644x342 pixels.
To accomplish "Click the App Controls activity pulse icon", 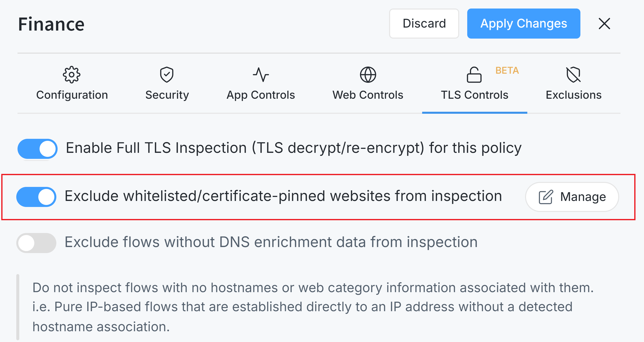I will 261,75.
